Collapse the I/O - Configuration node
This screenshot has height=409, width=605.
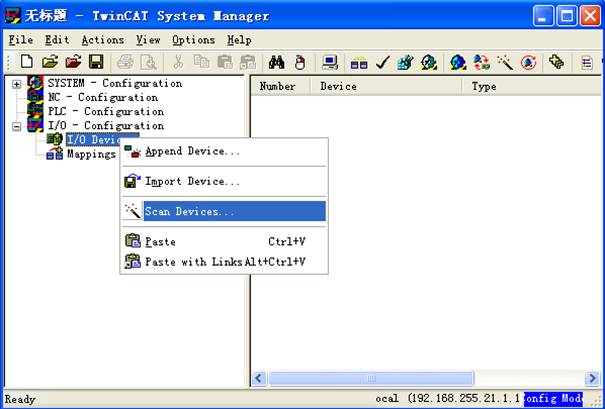tap(16, 127)
